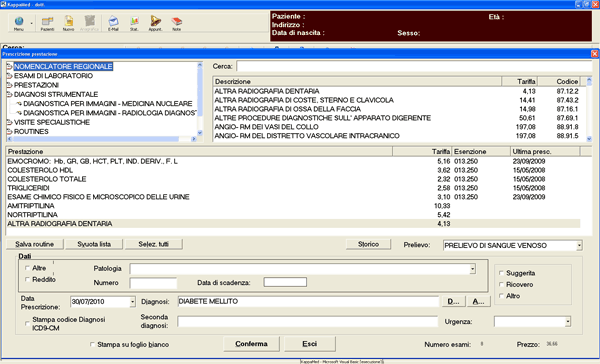The width and height of the screenshot is (600, 364).
Task: Click Svuota lista button
Action: pos(94,244)
